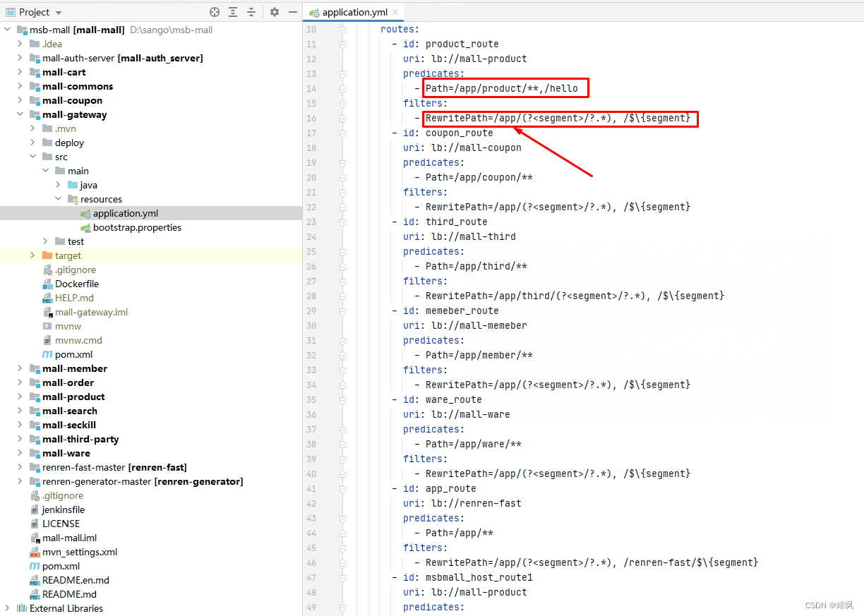
Task: Hide the Project panel with minus icon
Action: (292, 12)
